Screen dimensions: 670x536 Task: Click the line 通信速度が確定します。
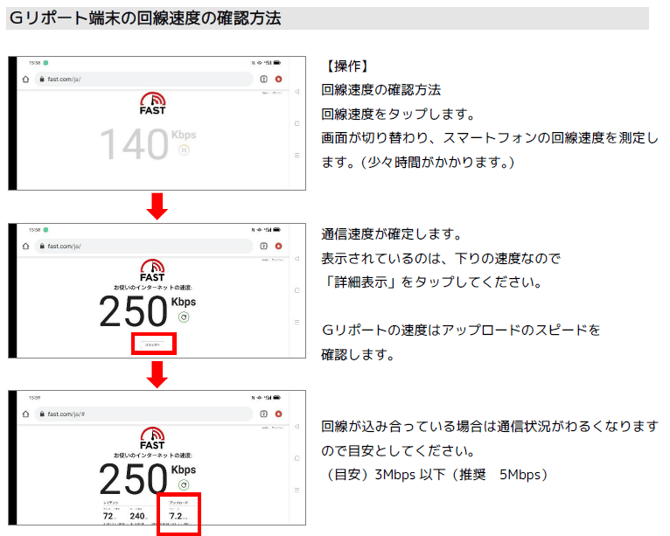[x=392, y=234]
